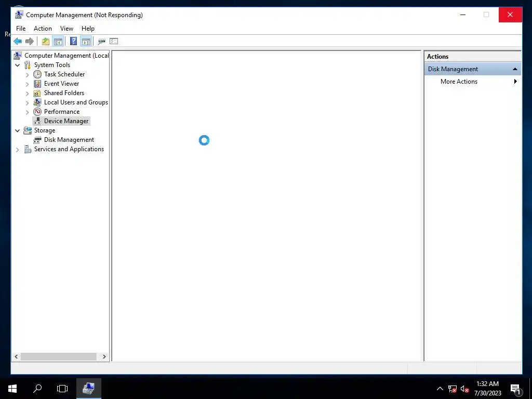Viewport: 532px width, 399px height.
Task: Select Performance in the tree
Action: tap(62, 112)
